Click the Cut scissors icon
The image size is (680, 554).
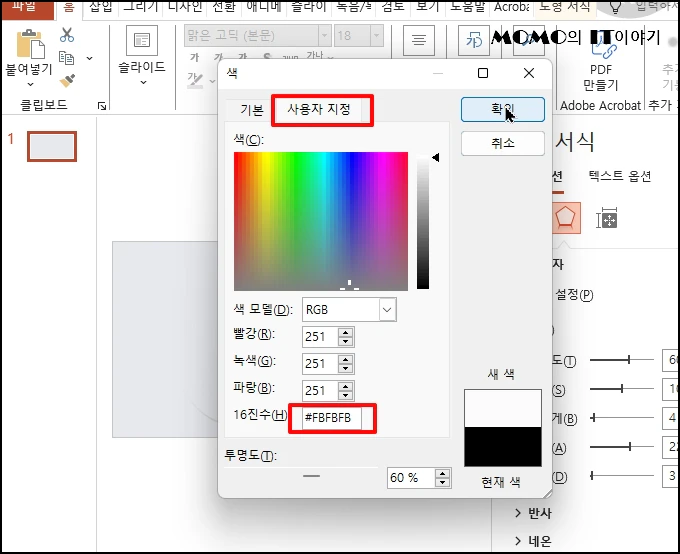(67, 35)
